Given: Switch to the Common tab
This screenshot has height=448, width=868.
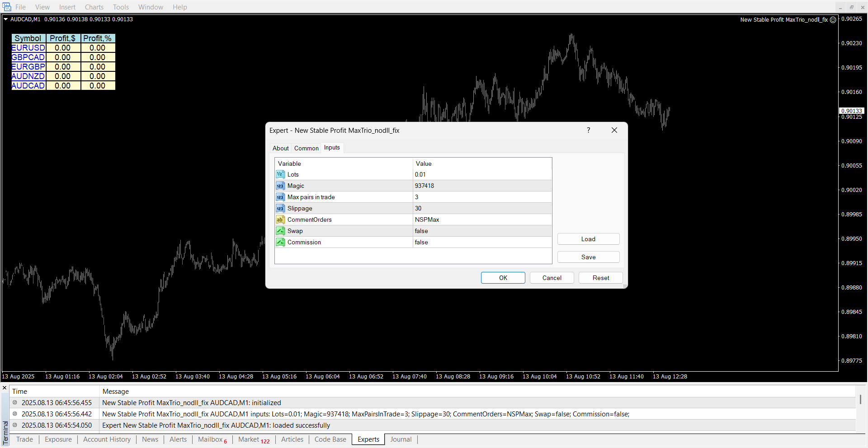Looking at the screenshot, I should tap(306, 148).
